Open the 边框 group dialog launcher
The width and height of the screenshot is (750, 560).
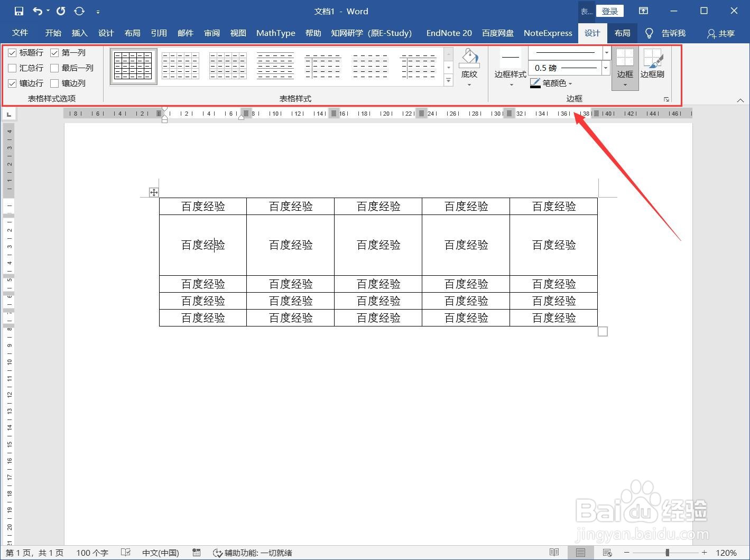click(666, 99)
